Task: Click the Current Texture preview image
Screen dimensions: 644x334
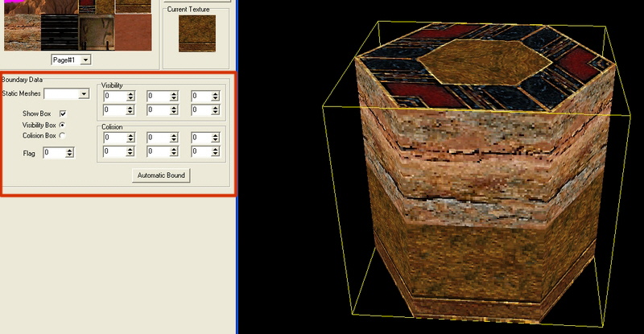Action: (196, 33)
